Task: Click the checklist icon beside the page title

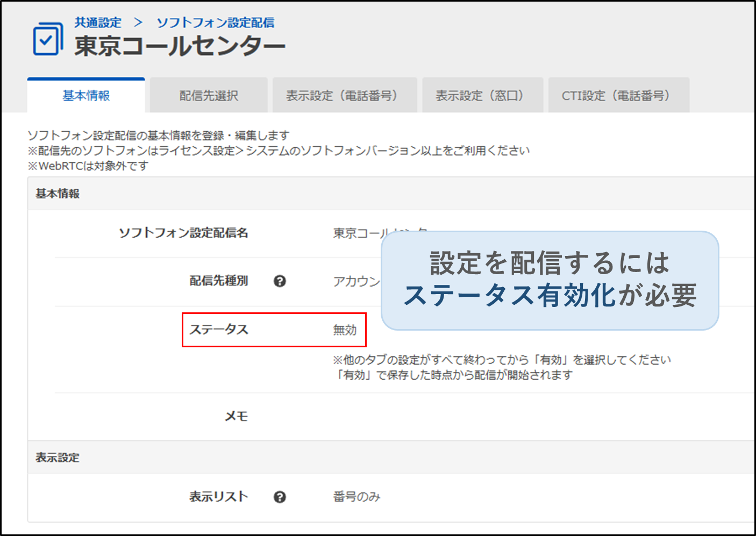Action: coord(47,39)
